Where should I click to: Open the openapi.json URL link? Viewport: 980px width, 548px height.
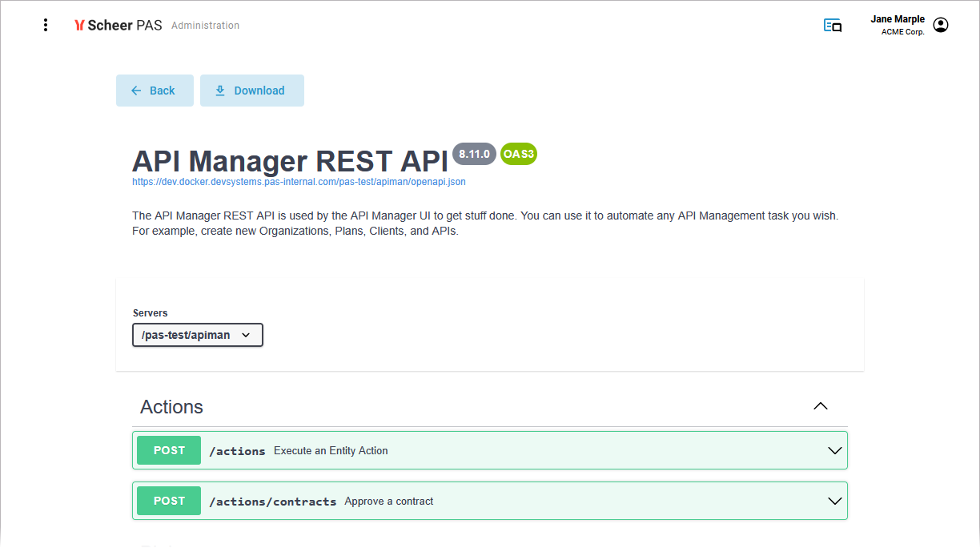[299, 182]
